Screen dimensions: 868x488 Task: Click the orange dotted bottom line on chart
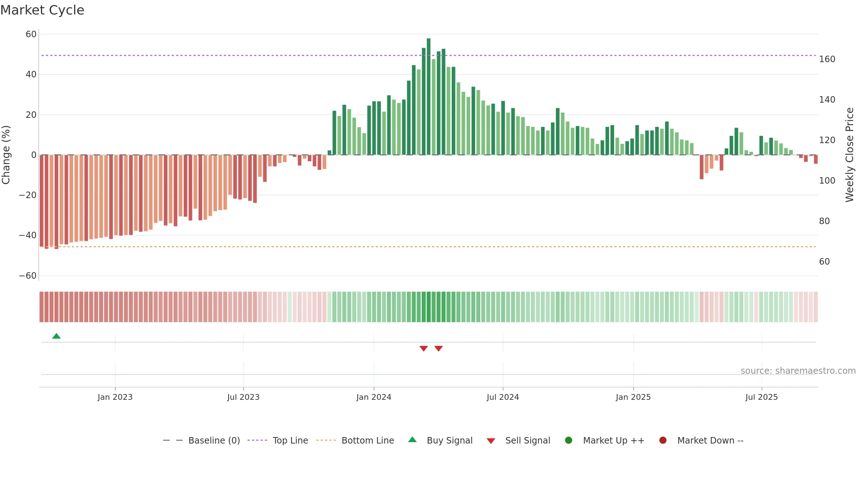click(429, 247)
